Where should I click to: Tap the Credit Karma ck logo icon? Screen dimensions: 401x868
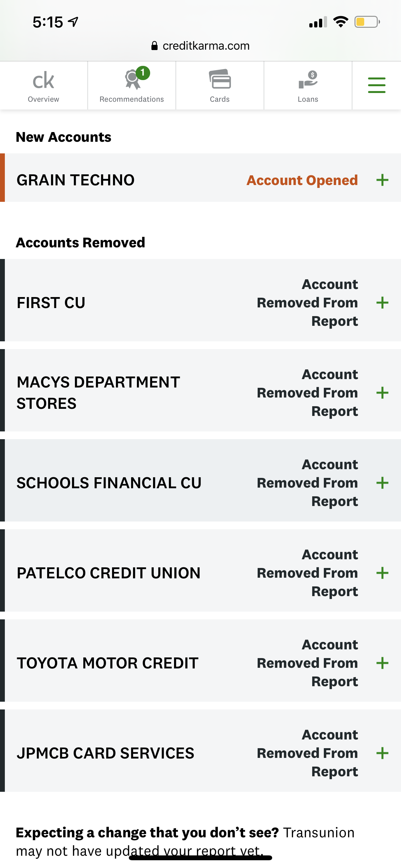[43, 80]
